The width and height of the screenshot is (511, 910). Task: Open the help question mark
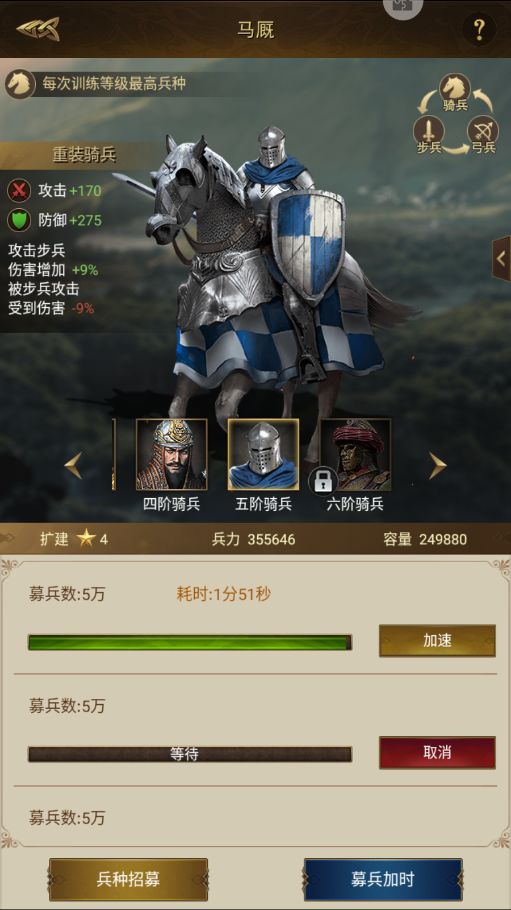479,29
